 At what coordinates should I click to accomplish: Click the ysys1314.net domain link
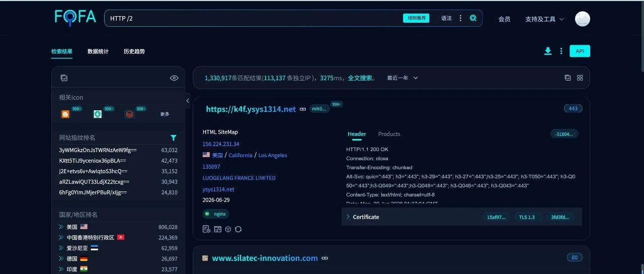[x=218, y=189]
